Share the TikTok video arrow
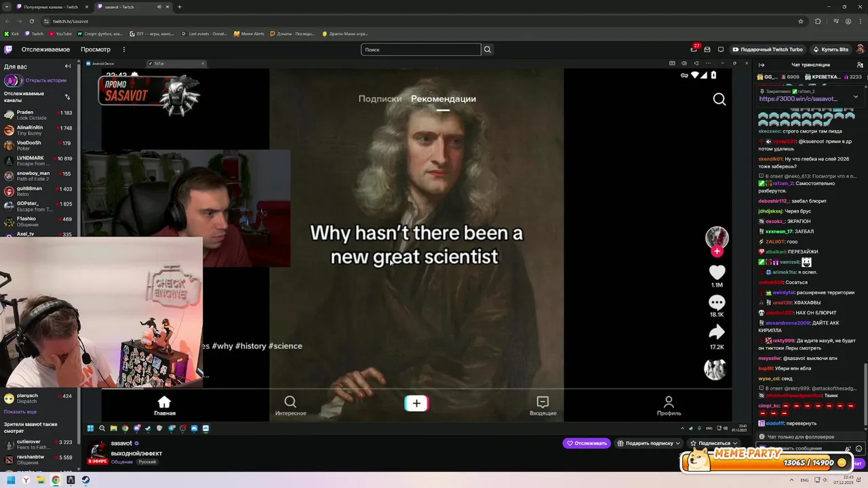 pos(717,332)
